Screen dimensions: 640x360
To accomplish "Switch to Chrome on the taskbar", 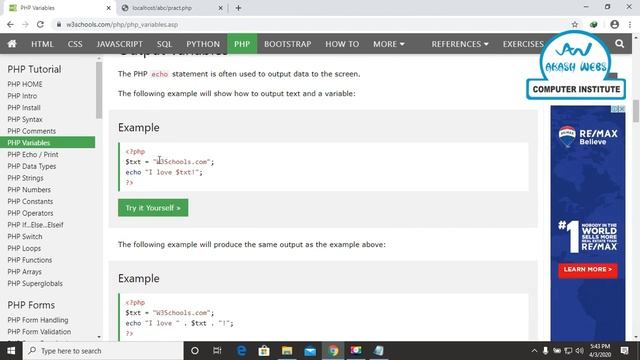I will click(333, 351).
